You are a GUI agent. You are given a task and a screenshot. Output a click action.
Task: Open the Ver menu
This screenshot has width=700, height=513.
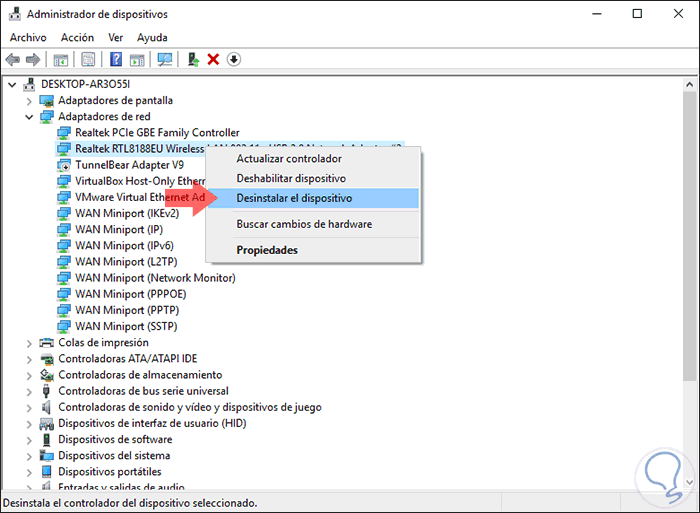(x=116, y=38)
